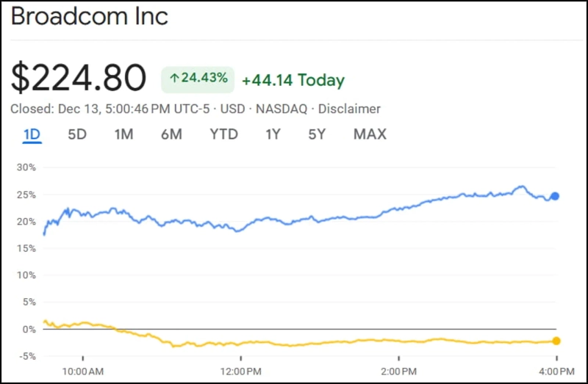Image resolution: width=588 pixels, height=384 pixels.
Task: Show the 6M chart range
Action: pyautogui.click(x=171, y=134)
